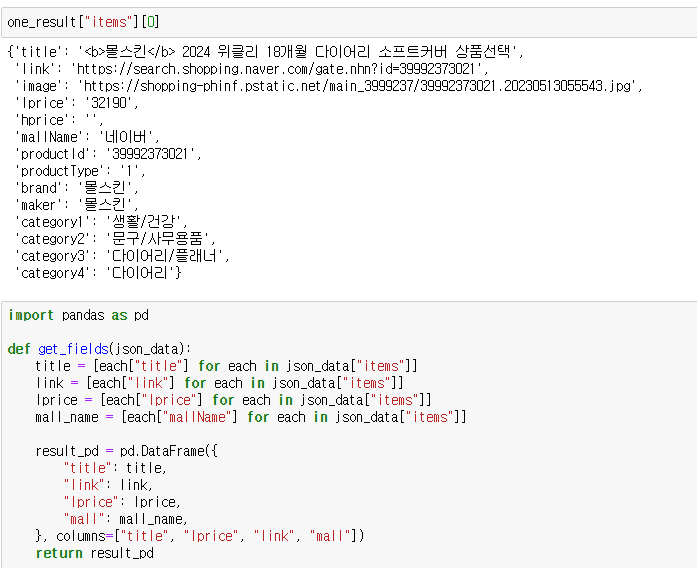Click the 'mallName': '네이버' output line
Screen dimensions: 697x568
(87, 137)
